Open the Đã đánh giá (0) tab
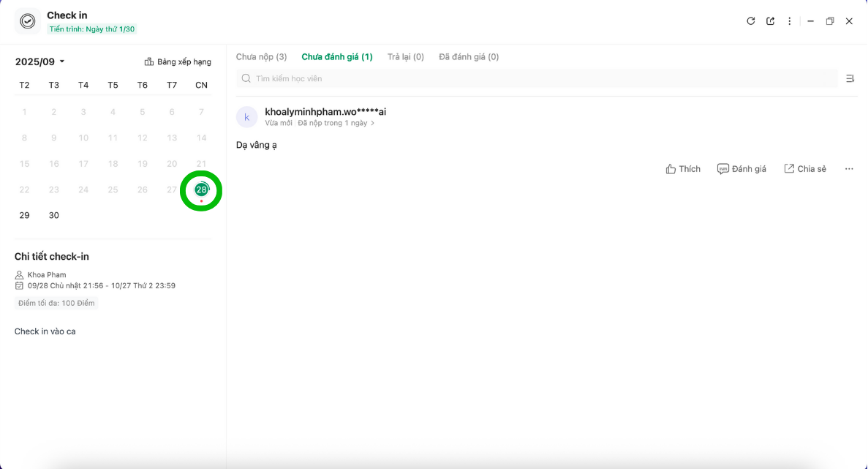This screenshot has height=469, width=868. click(x=469, y=57)
